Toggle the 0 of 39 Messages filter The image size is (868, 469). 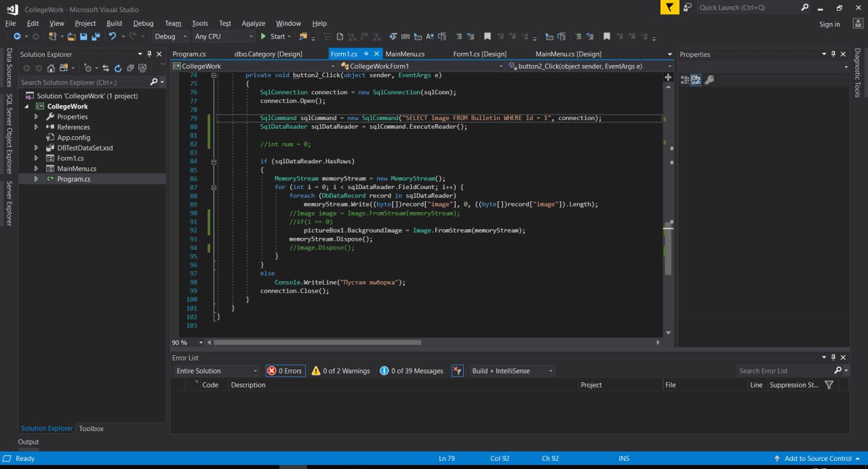pos(412,371)
